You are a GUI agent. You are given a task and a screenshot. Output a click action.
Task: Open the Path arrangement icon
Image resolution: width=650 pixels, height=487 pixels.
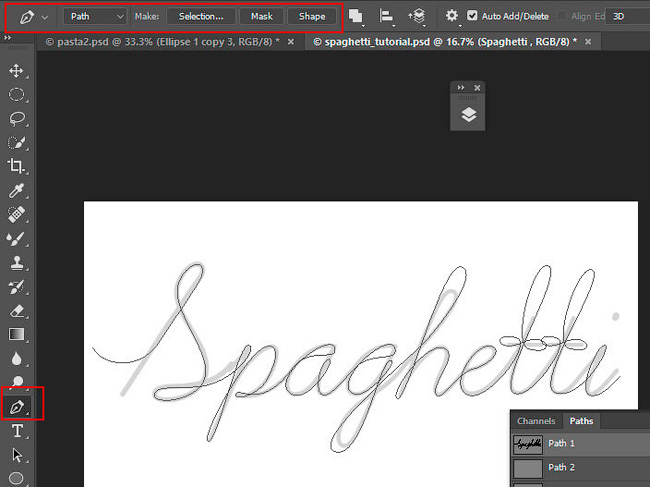coord(417,17)
